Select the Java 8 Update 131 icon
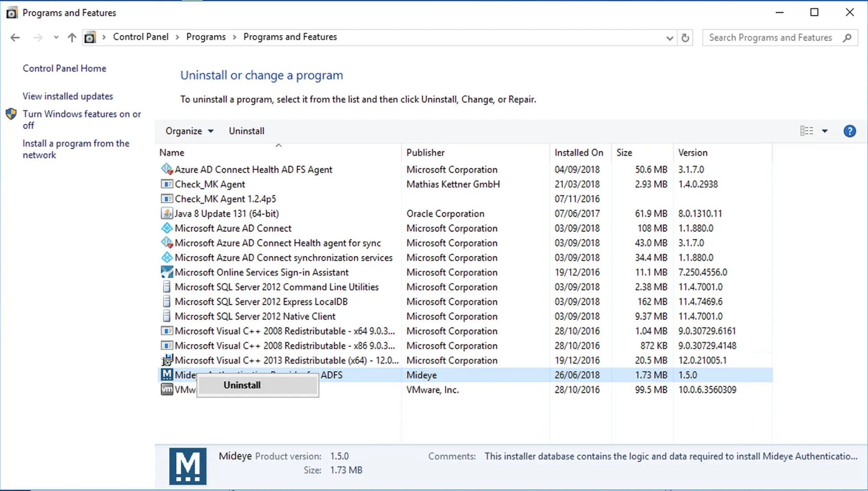Viewport: 868px width, 491px height. (x=166, y=213)
